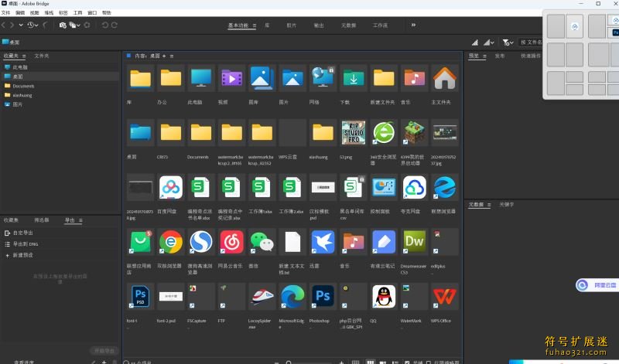Open the batch refine dropdown icon

point(74,25)
